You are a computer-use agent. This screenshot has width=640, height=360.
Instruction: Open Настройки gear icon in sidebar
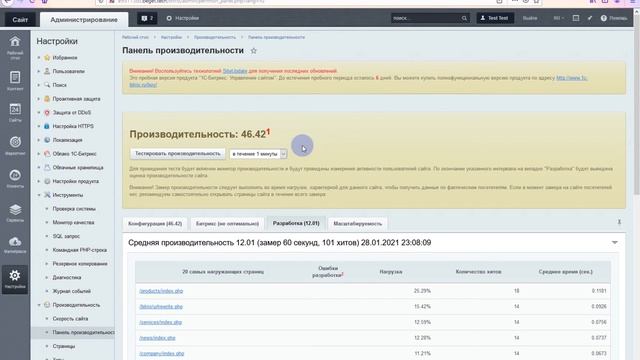tap(15, 276)
